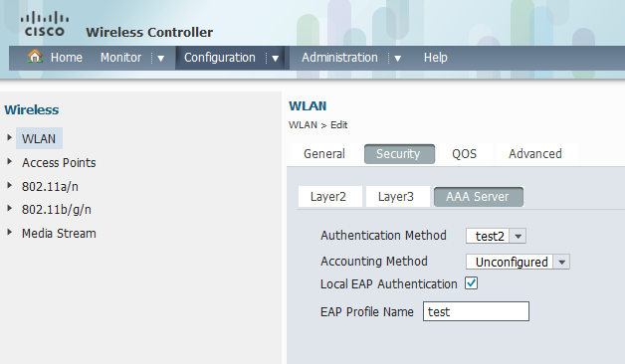Click the Wireless Controller title

149,32
